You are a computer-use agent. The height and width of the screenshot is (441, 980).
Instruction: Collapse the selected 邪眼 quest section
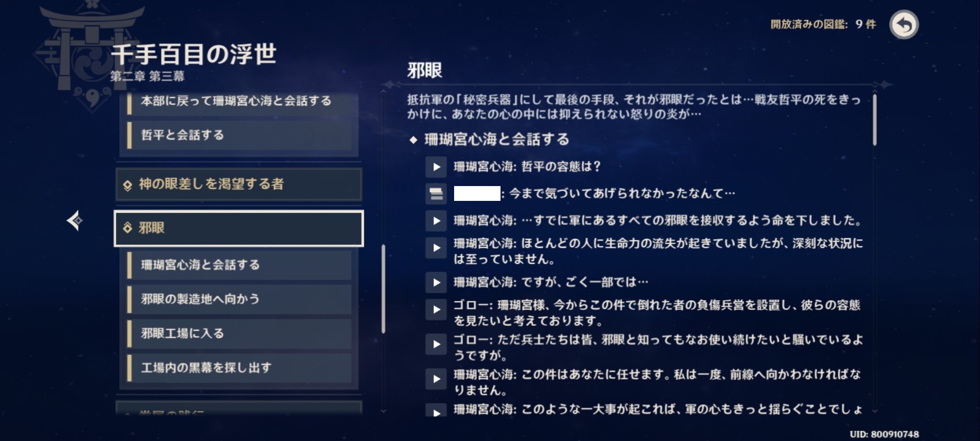point(238,228)
